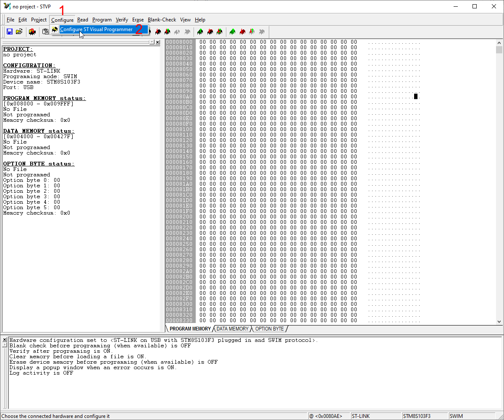Click the Verify current tab chip icon
This screenshot has height=420, width=504.
click(x=167, y=32)
